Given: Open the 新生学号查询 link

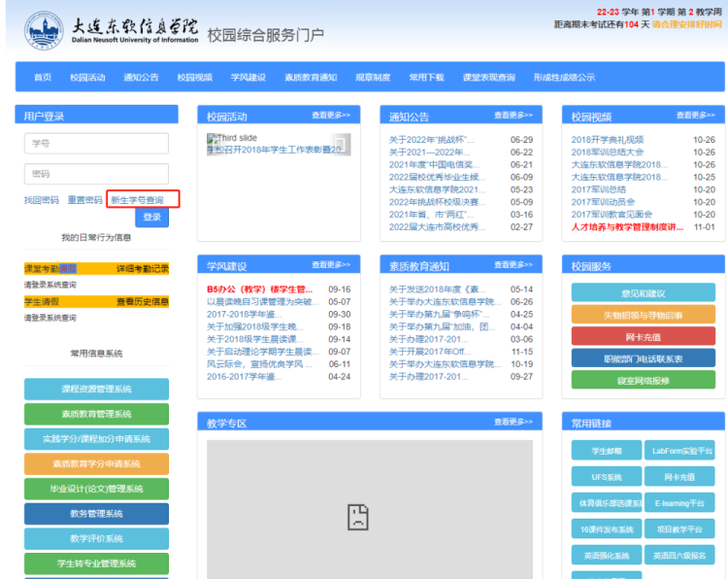Looking at the screenshot, I should [137, 200].
